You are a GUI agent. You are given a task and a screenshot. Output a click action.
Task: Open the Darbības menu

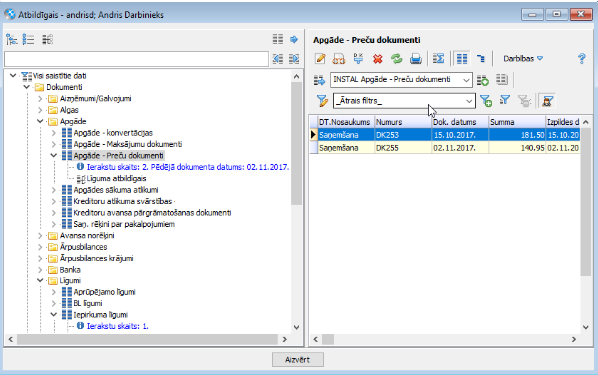coord(523,59)
